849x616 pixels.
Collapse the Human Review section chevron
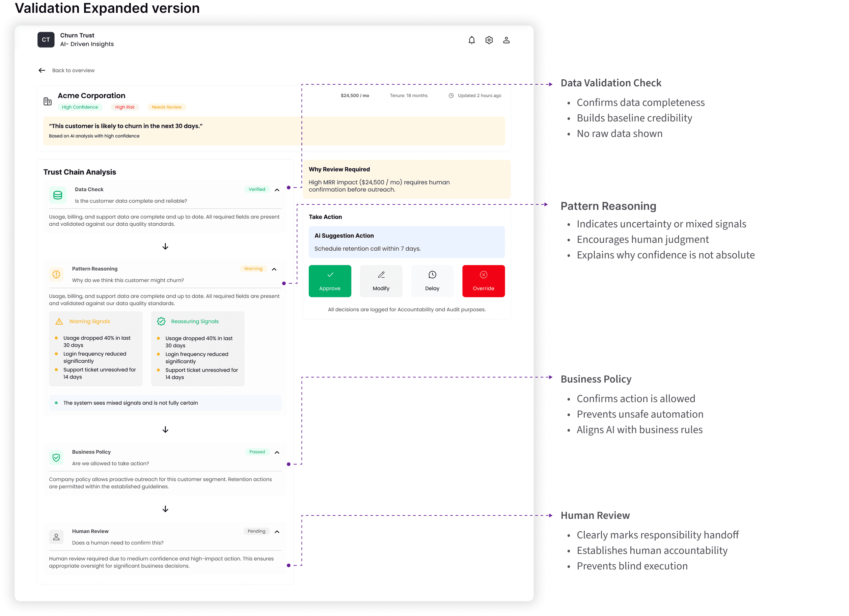click(x=277, y=531)
